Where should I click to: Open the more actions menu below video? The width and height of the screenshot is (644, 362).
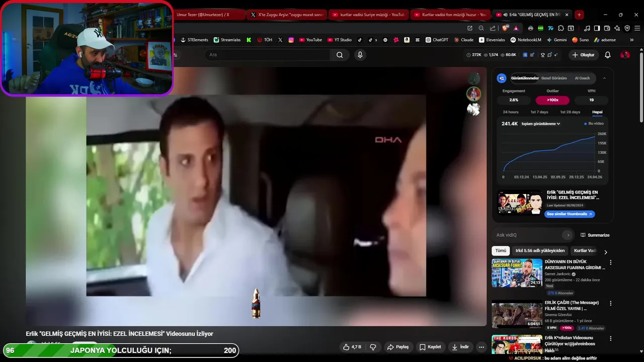coord(481,347)
